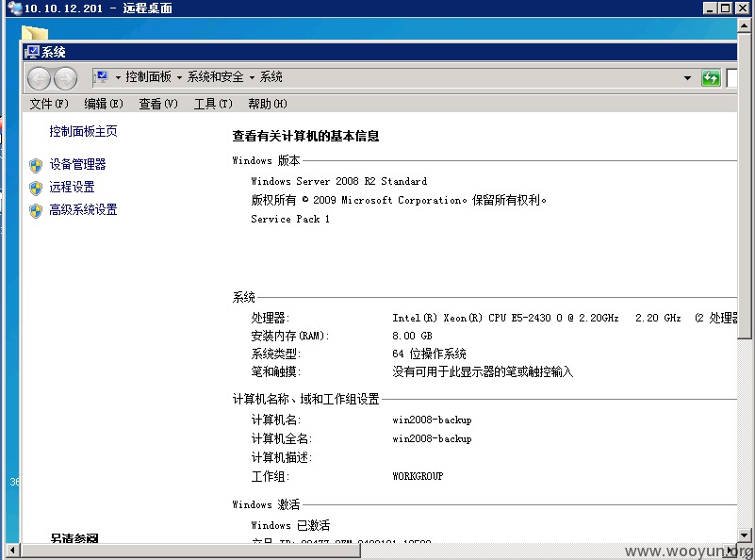
Task: Click the 系统 window title icon
Action: 32,52
